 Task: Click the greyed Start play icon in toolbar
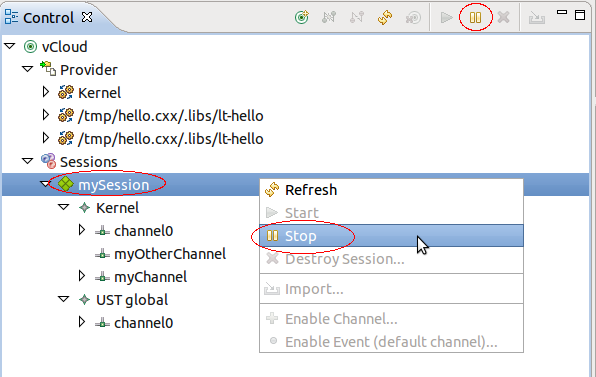point(446,17)
